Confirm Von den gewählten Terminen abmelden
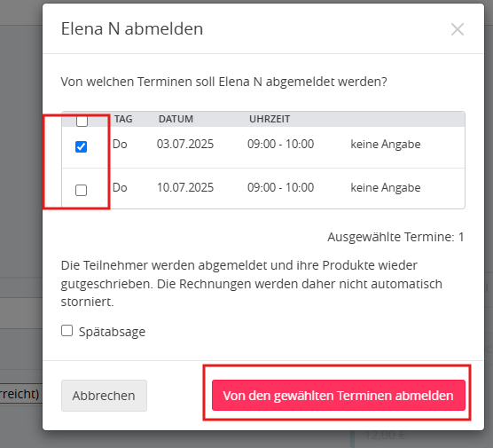The height and width of the screenshot is (448, 493). pos(339,395)
